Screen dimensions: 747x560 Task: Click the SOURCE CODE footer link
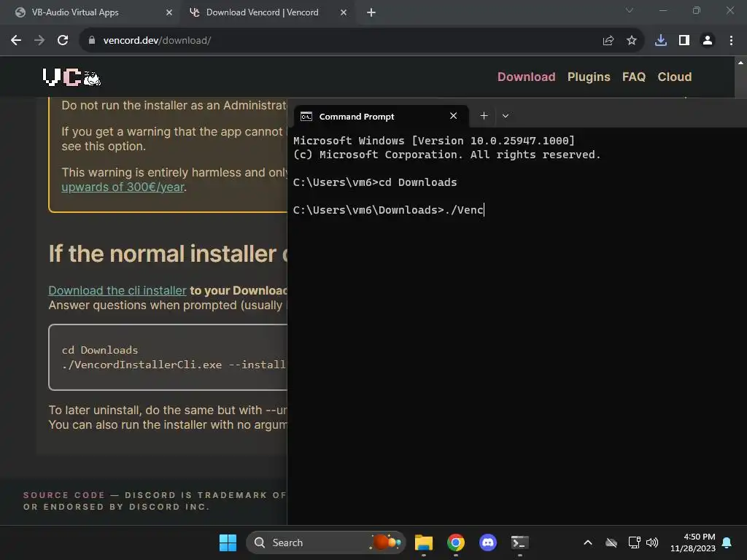coord(64,495)
